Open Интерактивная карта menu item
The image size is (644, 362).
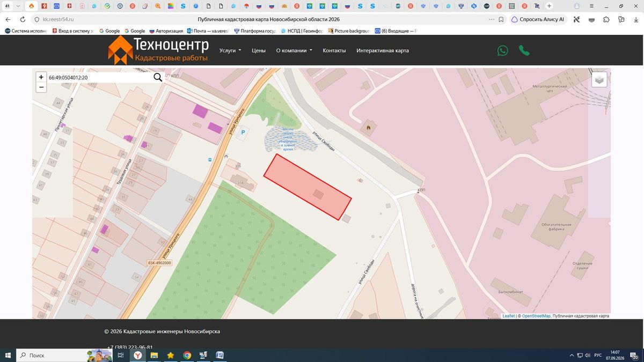383,50
